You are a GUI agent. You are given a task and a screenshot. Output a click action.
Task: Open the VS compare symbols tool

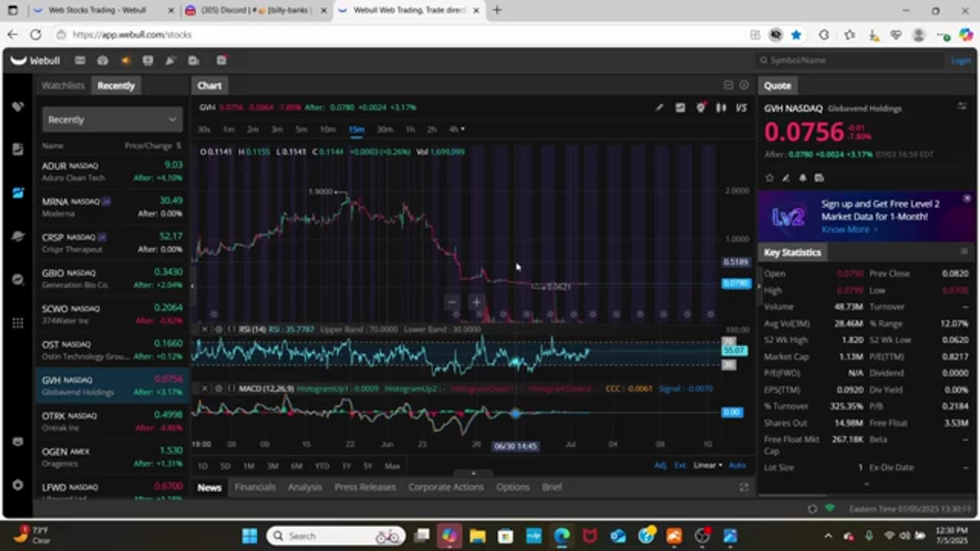pos(741,108)
